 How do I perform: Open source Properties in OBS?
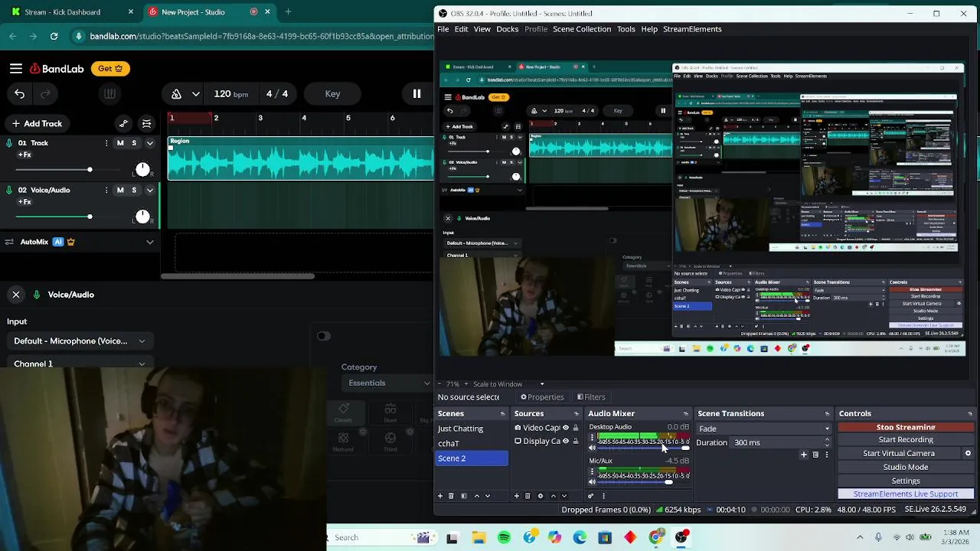point(542,397)
